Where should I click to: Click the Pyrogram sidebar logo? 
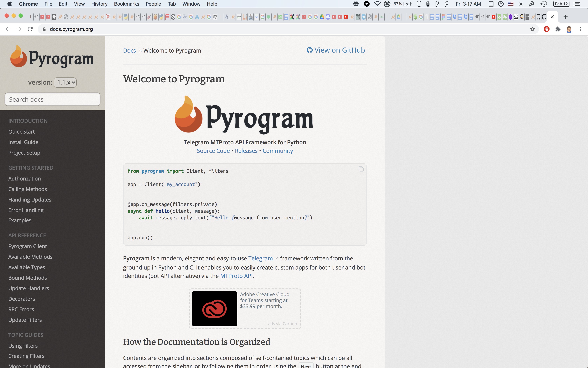[52, 56]
